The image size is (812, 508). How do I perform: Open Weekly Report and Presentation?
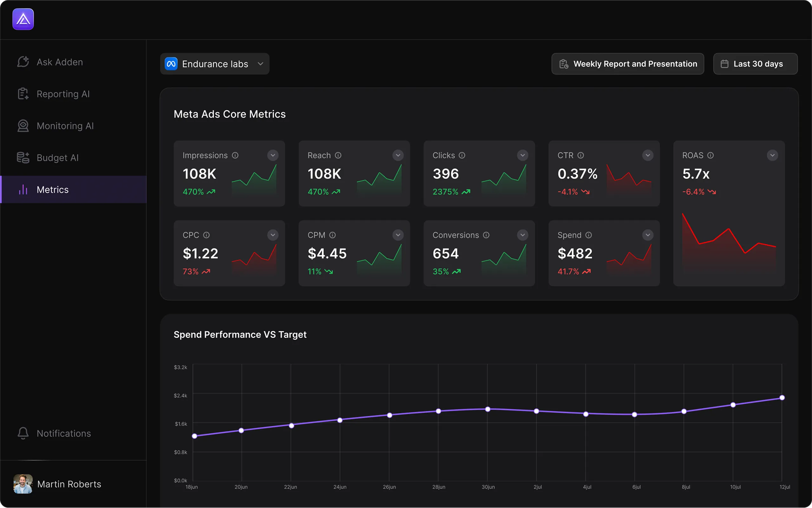[x=627, y=64]
